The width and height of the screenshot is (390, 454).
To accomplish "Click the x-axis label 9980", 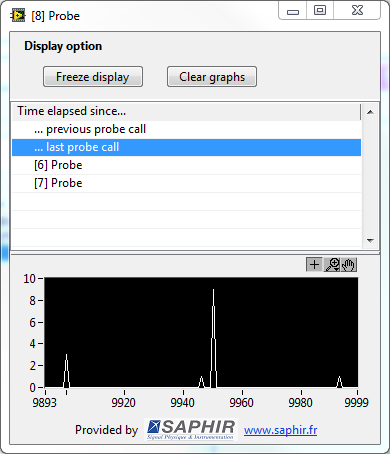I will [300, 403].
